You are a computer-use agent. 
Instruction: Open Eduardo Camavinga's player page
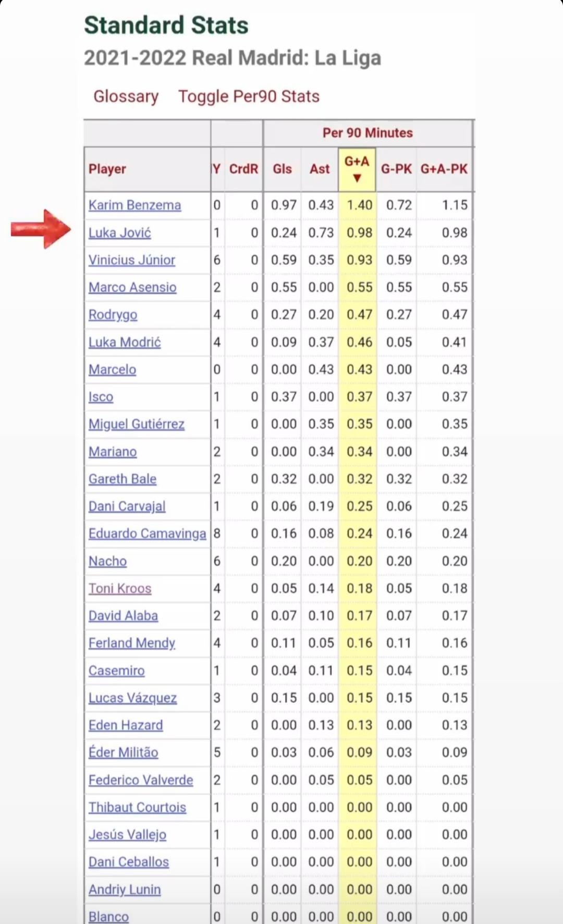coord(147,534)
